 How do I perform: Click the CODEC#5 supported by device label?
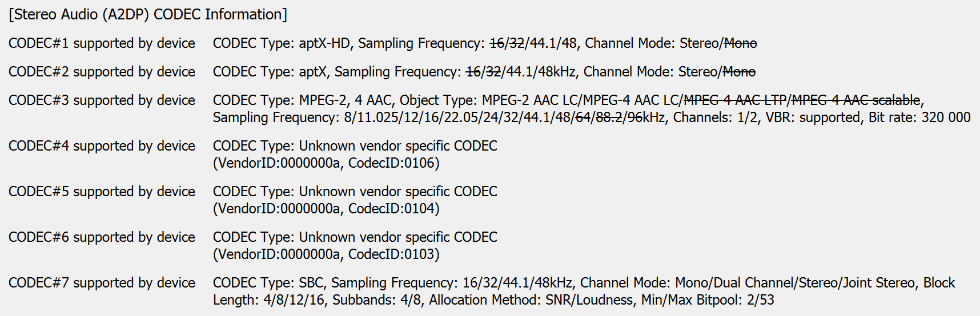click(x=102, y=192)
